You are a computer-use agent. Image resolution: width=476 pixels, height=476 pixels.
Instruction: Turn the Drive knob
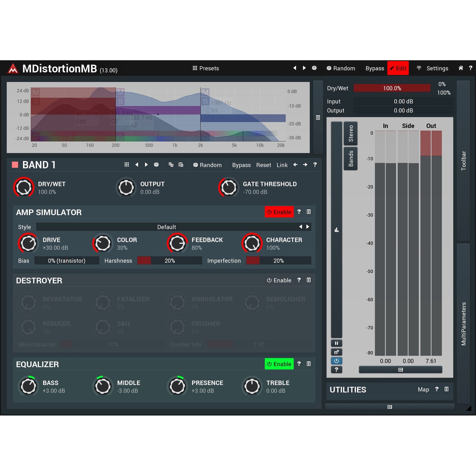28,243
